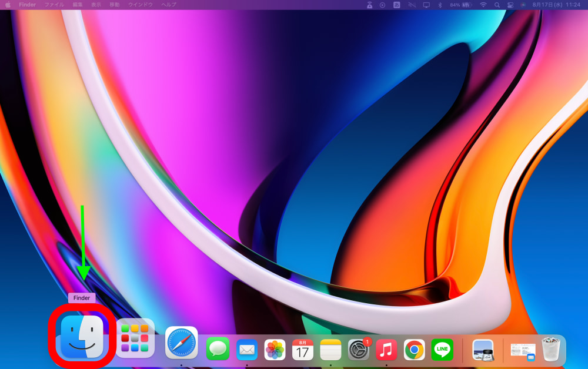The height and width of the screenshot is (369, 588).
Task: Open the Apple menu
Action: [8, 5]
